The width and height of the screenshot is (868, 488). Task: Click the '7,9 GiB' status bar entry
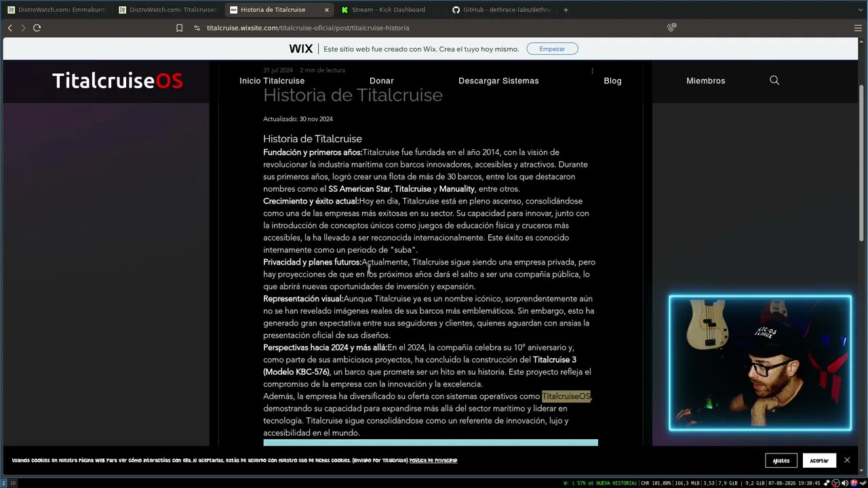point(728,483)
